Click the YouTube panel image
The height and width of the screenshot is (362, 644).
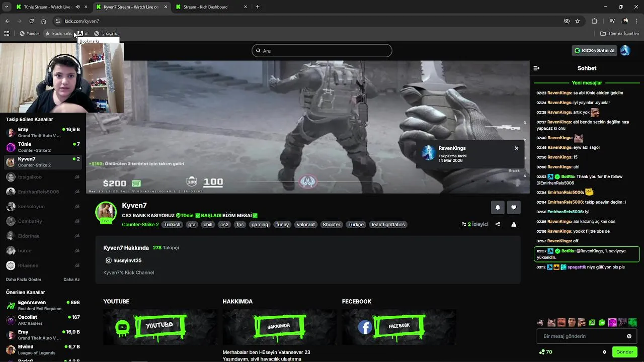click(x=160, y=327)
